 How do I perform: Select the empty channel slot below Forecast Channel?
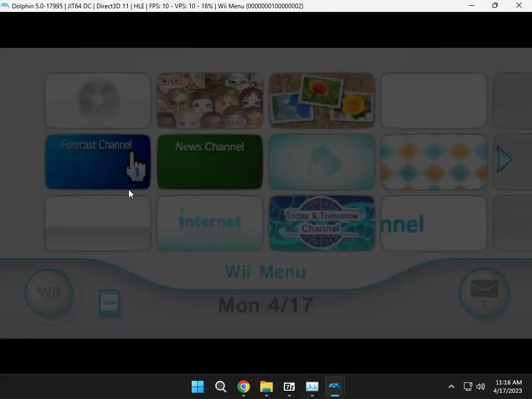pyautogui.click(x=98, y=223)
